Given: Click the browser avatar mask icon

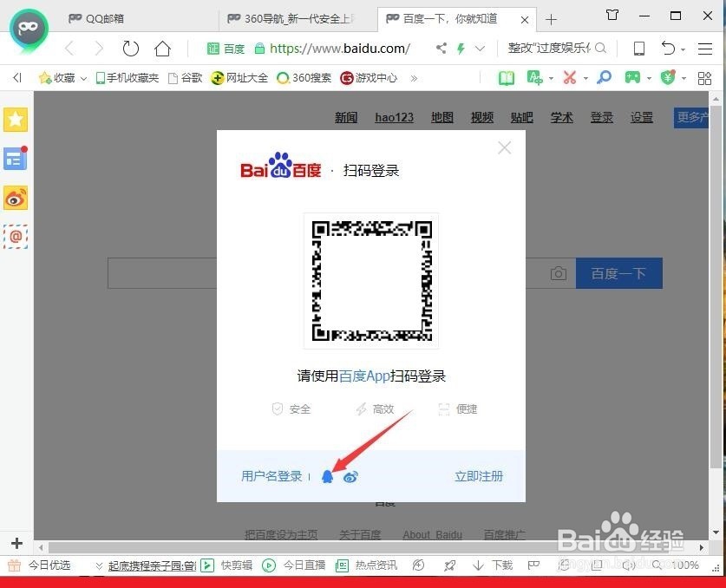Looking at the screenshot, I should [x=29, y=29].
